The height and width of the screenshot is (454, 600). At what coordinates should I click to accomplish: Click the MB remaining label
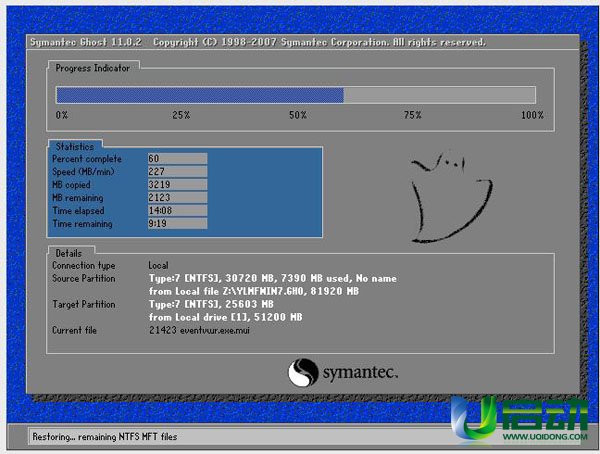(x=78, y=198)
